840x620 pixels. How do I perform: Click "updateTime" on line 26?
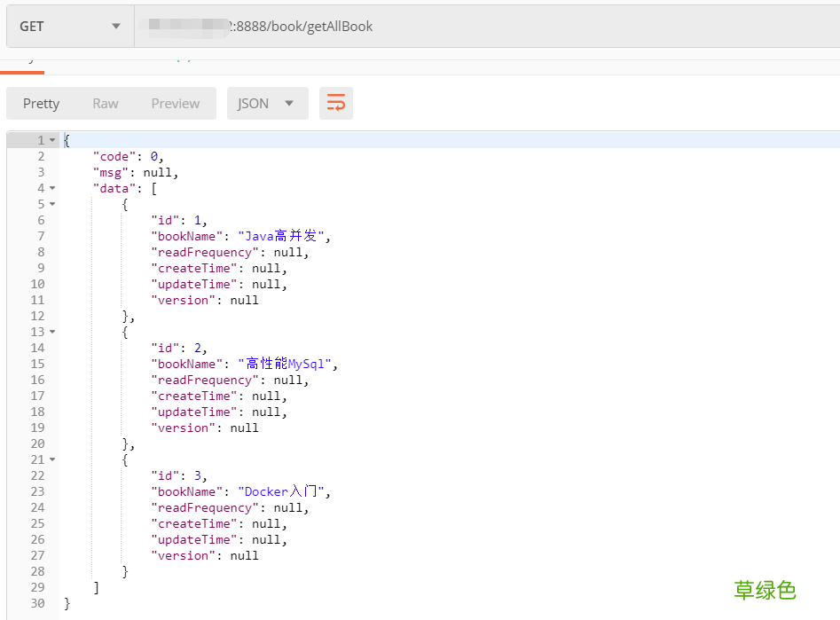pyautogui.click(x=194, y=539)
